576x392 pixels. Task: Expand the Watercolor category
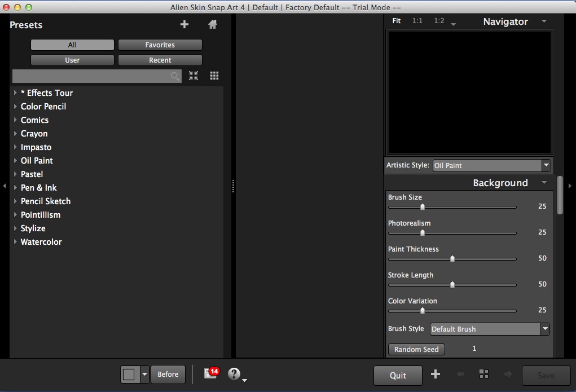[15, 242]
